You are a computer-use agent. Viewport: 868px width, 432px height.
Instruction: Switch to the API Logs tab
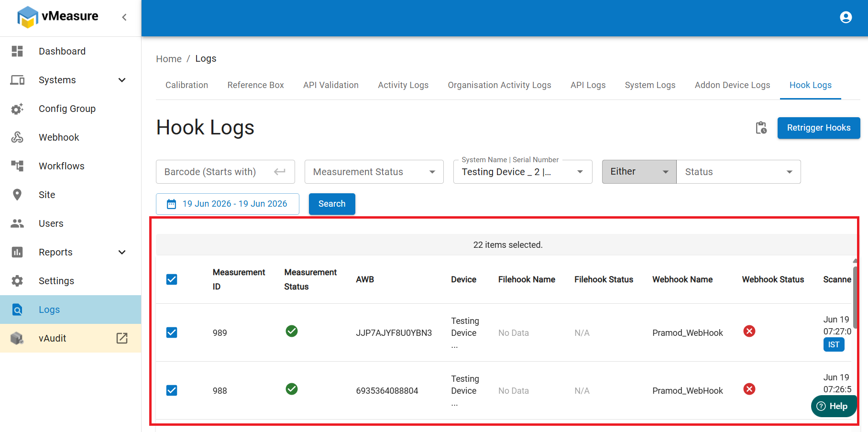(x=588, y=85)
